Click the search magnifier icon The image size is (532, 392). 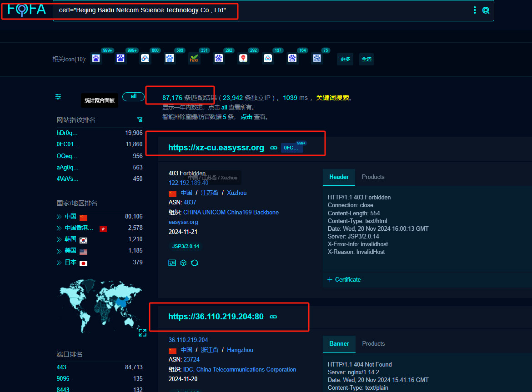[486, 10]
